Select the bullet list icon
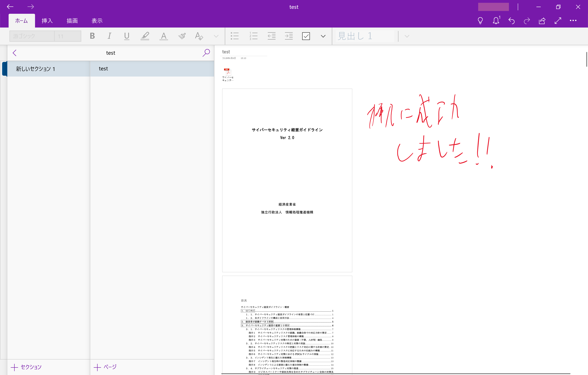 (x=234, y=36)
